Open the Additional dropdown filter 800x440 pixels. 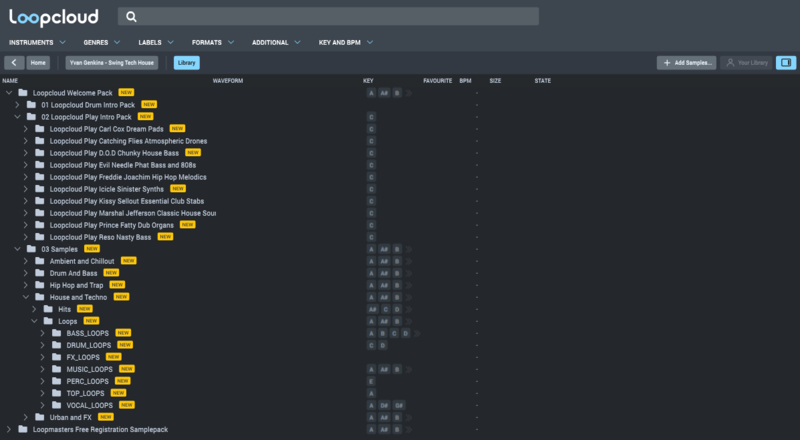point(276,42)
